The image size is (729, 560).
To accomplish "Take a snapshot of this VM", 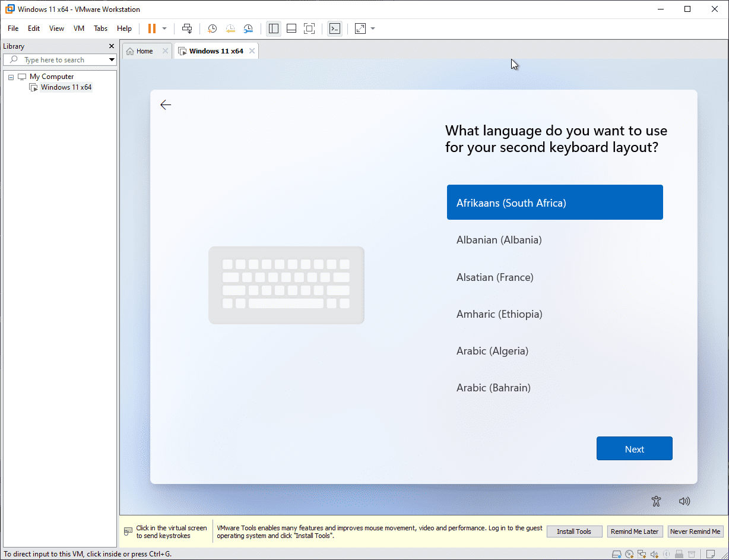I will pos(212,29).
